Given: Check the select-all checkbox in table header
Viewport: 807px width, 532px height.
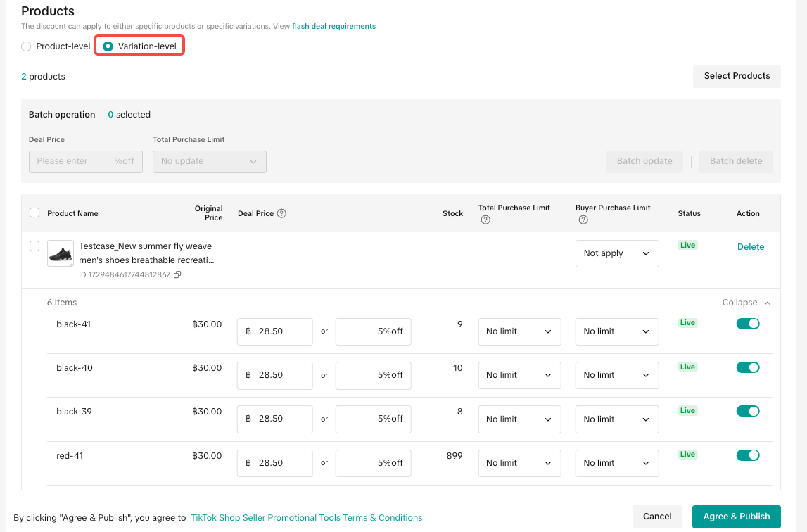Looking at the screenshot, I should [x=34, y=213].
